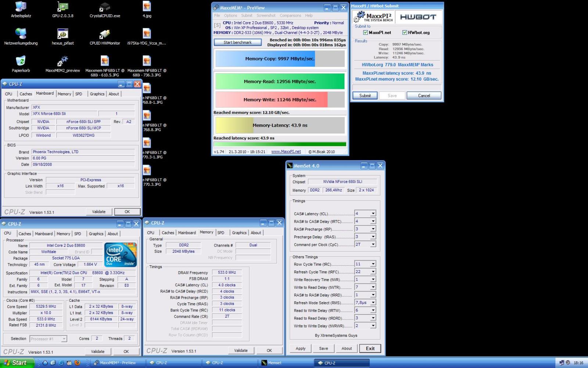588x368 pixels.
Task: Select the i975Xa-YDG_Vcca_m... image file icon
Action: (147, 37)
